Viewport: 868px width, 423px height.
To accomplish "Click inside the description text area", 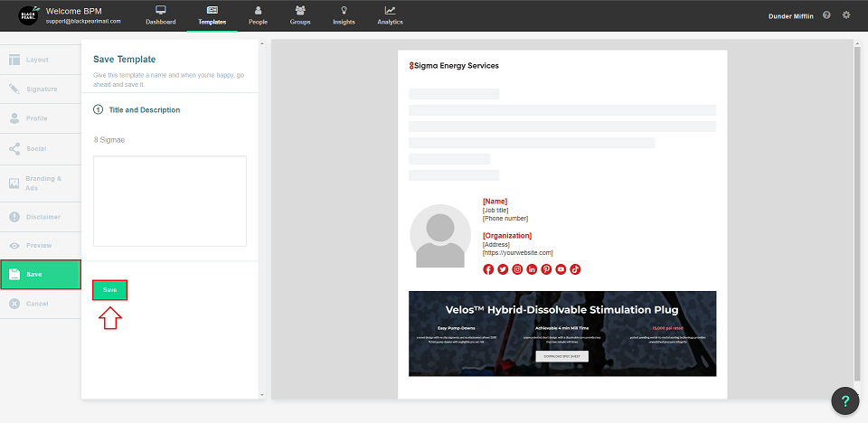I will [x=169, y=201].
